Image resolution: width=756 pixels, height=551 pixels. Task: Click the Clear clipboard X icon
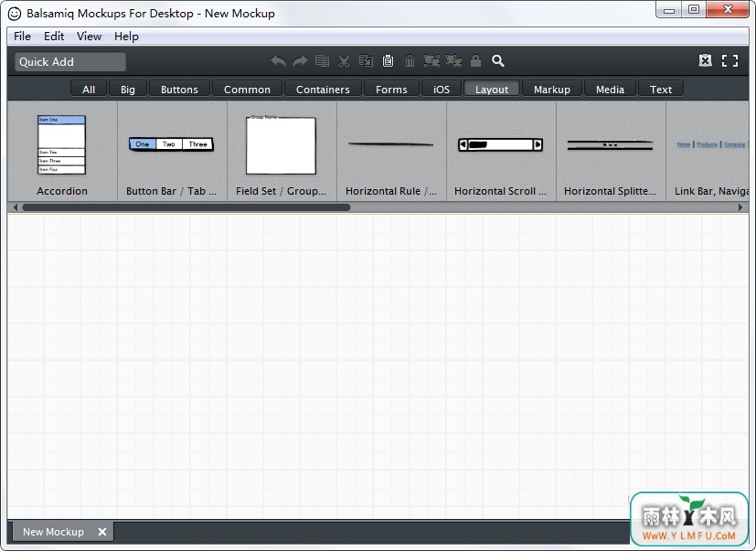pyautogui.click(x=706, y=60)
